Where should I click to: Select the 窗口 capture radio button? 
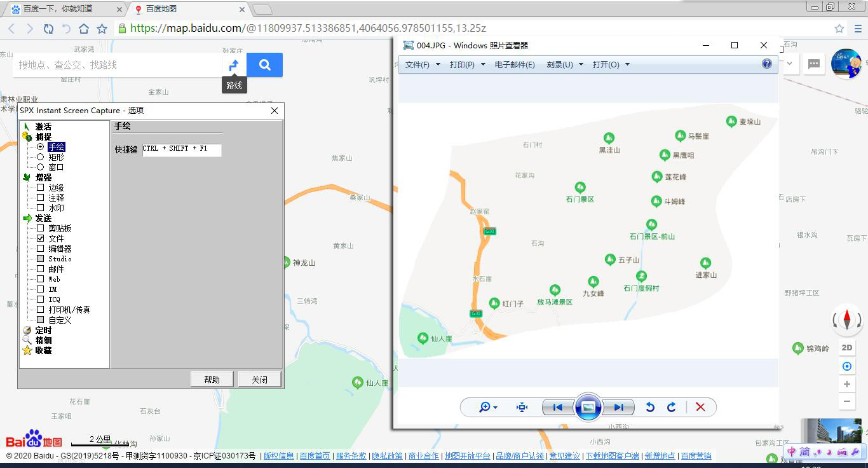41,167
